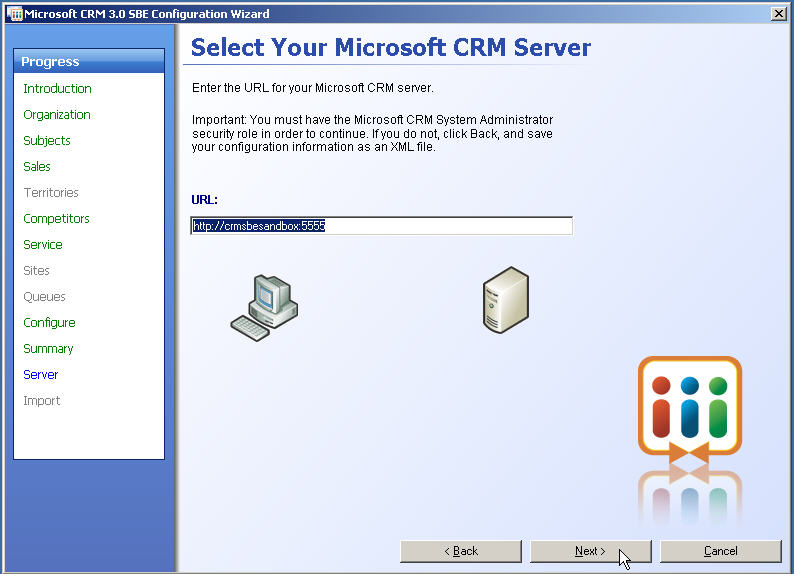Click the Next button

[x=590, y=551]
